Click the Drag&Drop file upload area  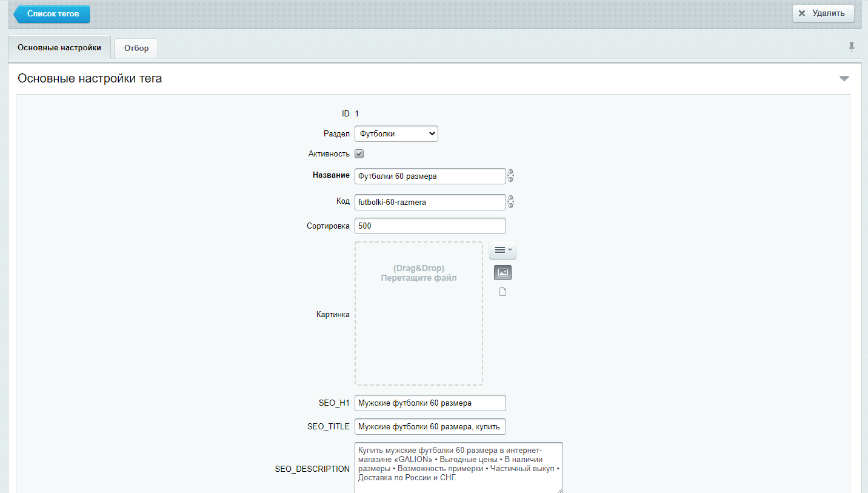click(419, 314)
